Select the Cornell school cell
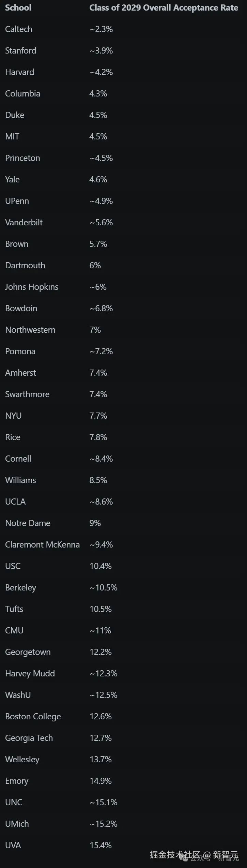Image resolution: width=247 pixels, height=868 pixels. 18,459
